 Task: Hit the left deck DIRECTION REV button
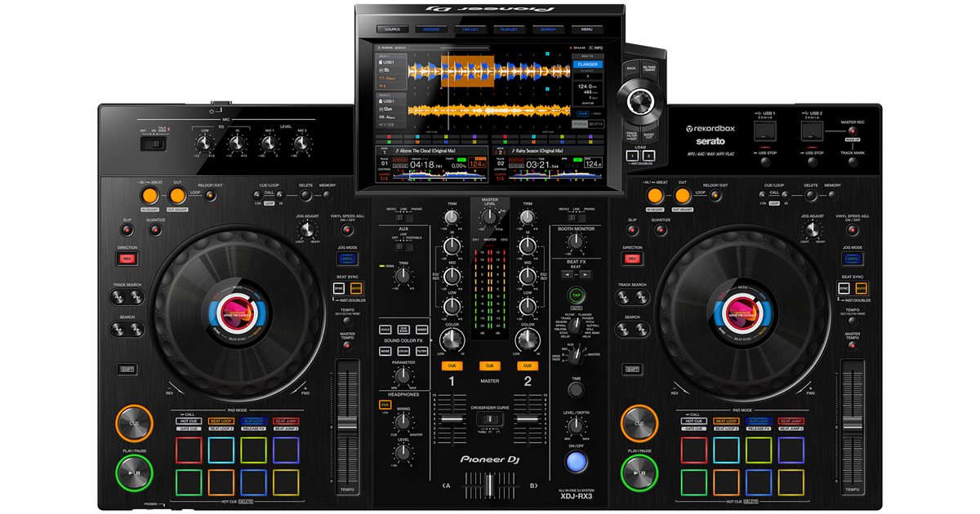(127, 258)
